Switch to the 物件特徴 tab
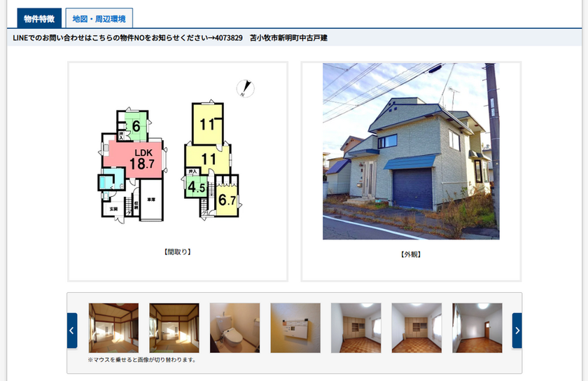Viewport: 588px width, 381px height. pyautogui.click(x=39, y=19)
